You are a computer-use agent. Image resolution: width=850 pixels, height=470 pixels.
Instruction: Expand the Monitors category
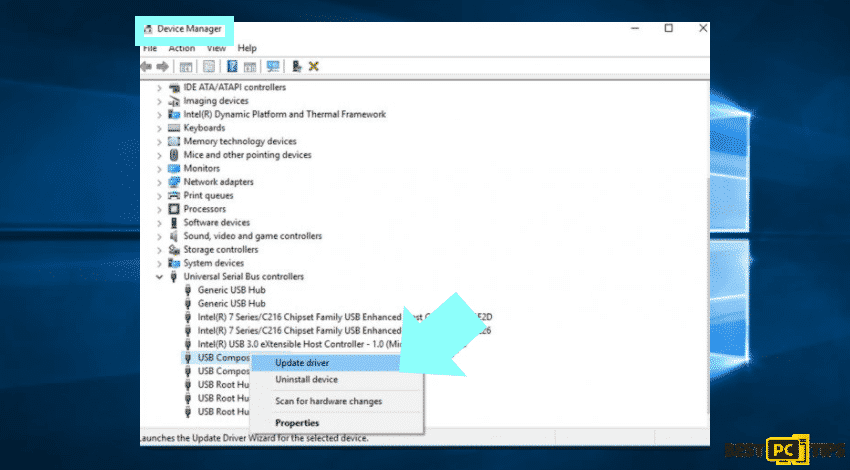click(x=159, y=169)
